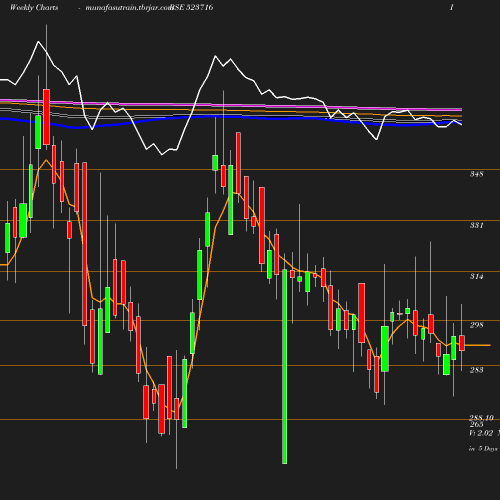Click the 331 price axis label
500x500 pixels.
pos(476,225)
